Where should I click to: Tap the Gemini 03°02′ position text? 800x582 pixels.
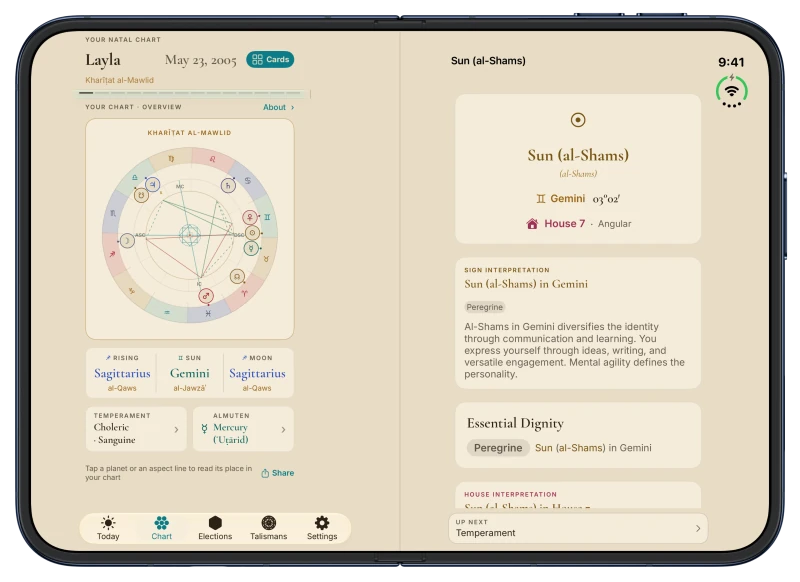coord(578,198)
